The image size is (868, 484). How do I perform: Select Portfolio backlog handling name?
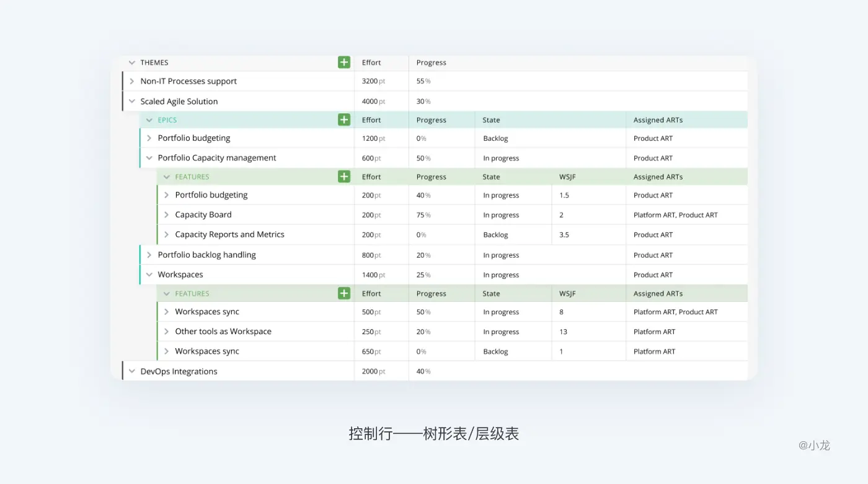tap(206, 255)
